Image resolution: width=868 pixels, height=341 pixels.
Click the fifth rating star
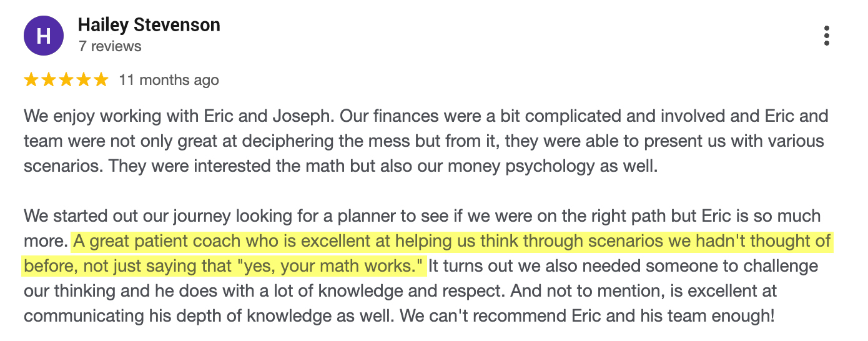coord(101,80)
